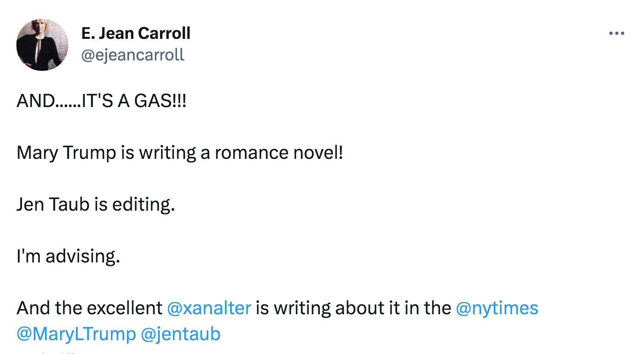Click the word "excellent" in the tweet
The height and width of the screenshot is (354, 644).
125,308
